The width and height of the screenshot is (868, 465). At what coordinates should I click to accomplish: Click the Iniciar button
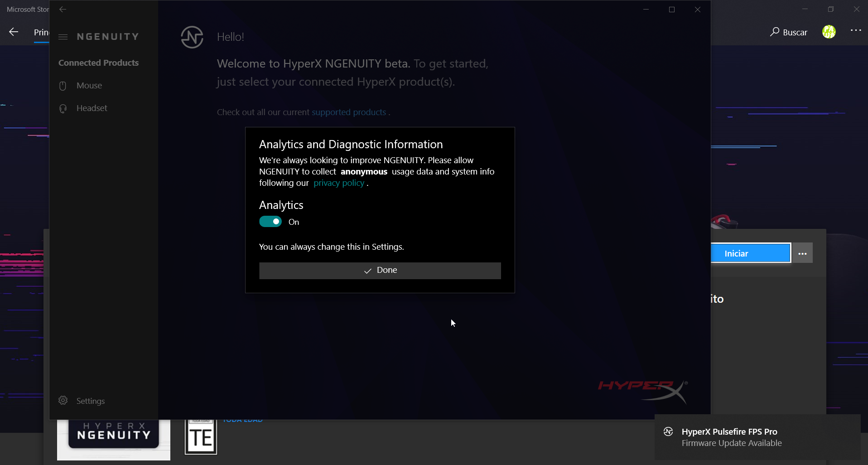point(751,253)
